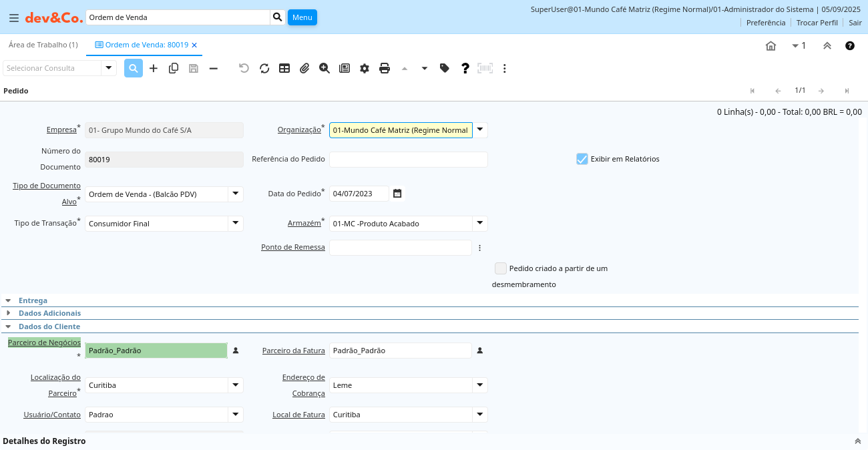Image resolution: width=868 pixels, height=450 pixels.
Task: Open the Armazém dropdown
Action: [480, 223]
